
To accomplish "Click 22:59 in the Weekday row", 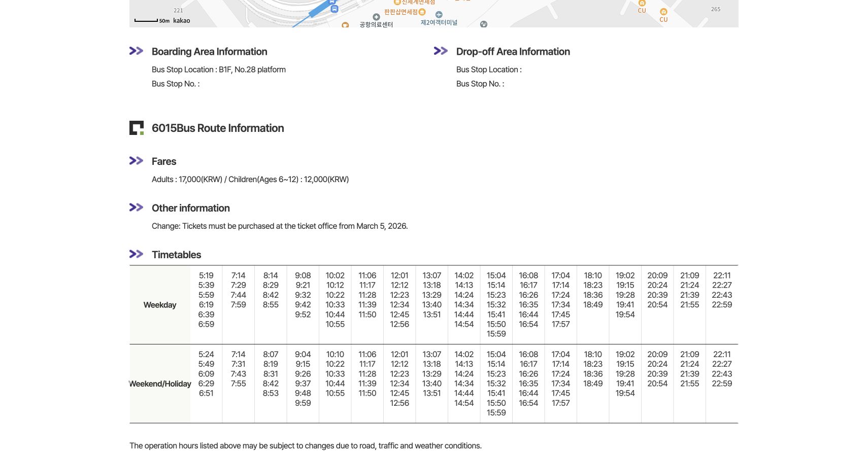I will coord(722,305).
